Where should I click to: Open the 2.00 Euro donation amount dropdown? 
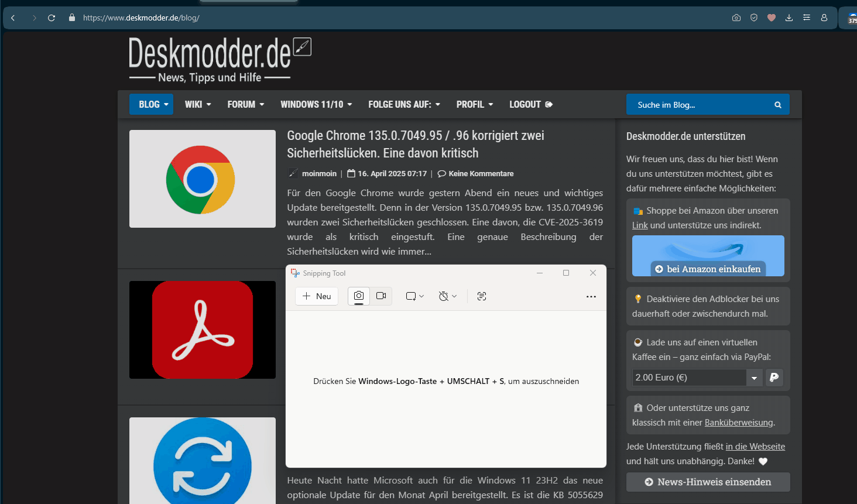(x=697, y=378)
